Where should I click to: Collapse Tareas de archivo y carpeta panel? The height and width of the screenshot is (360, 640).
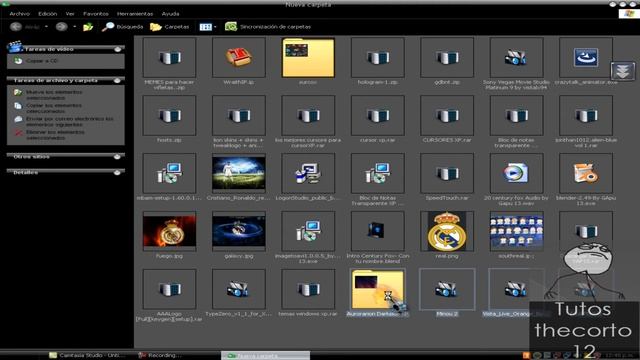pyautogui.click(x=118, y=80)
